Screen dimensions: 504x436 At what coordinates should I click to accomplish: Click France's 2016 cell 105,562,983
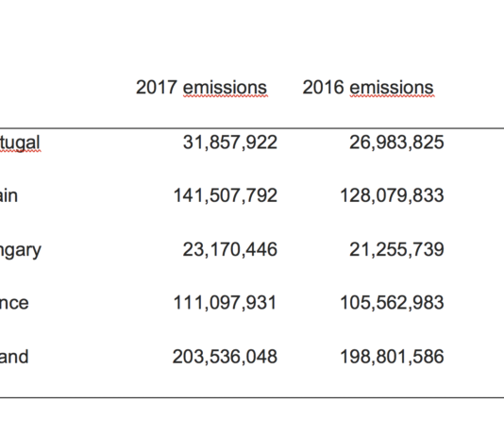(x=392, y=303)
